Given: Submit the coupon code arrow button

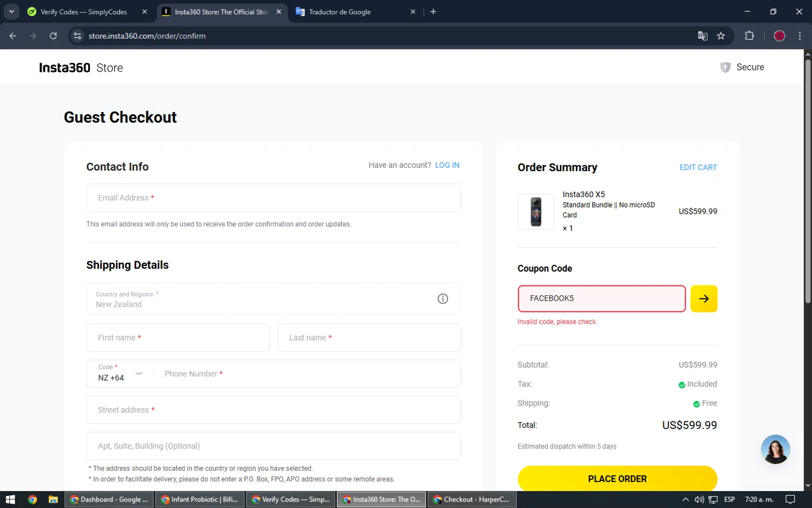Looking at the screenshot, I should pos(704,298).
